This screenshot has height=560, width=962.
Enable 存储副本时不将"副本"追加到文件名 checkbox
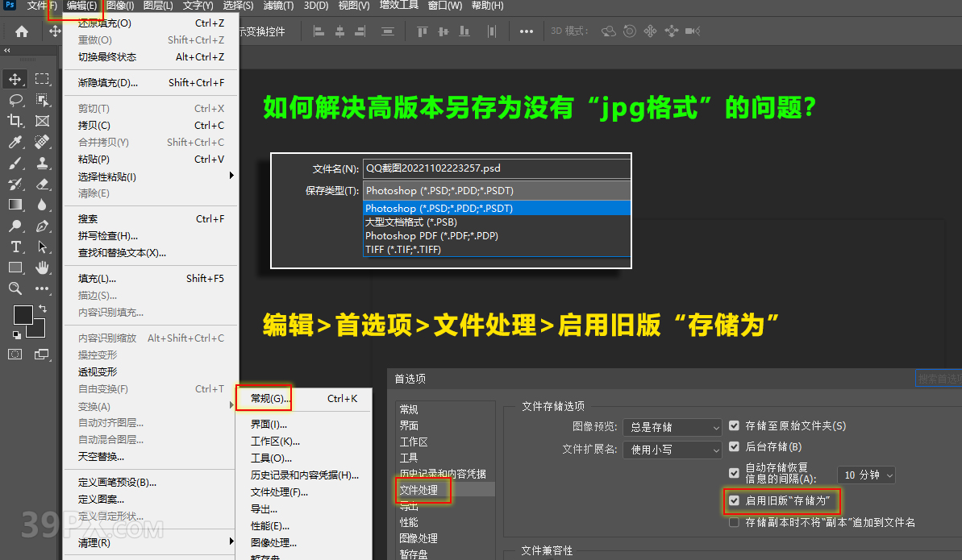pyautogui.click(x=734, y=523)
